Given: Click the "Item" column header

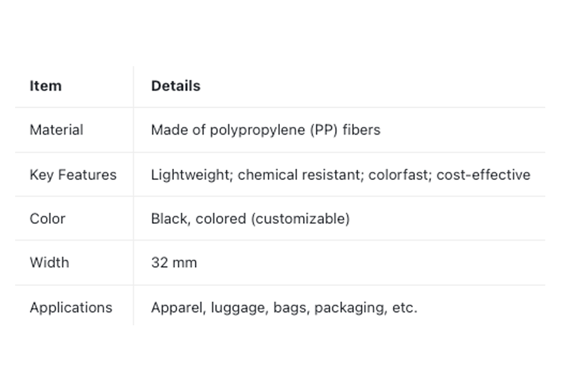Looking at the screenshot, I should [x=45, y=86].
